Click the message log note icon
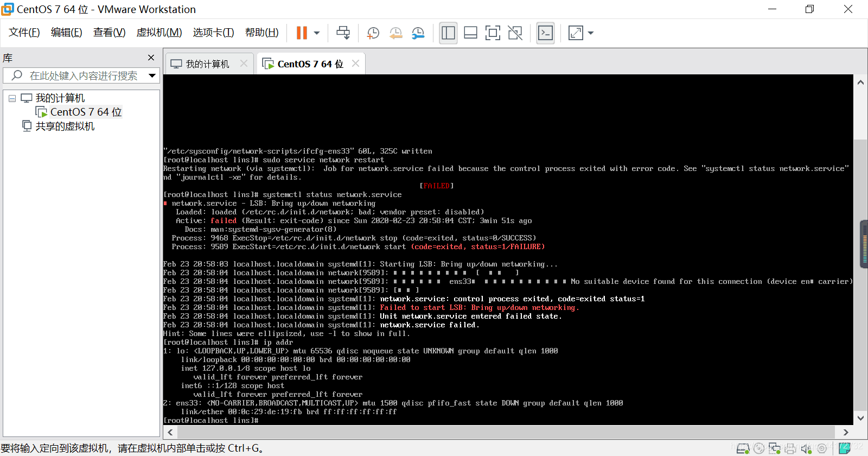The width and height of the screenshot is (868, 456). (845, 448)
